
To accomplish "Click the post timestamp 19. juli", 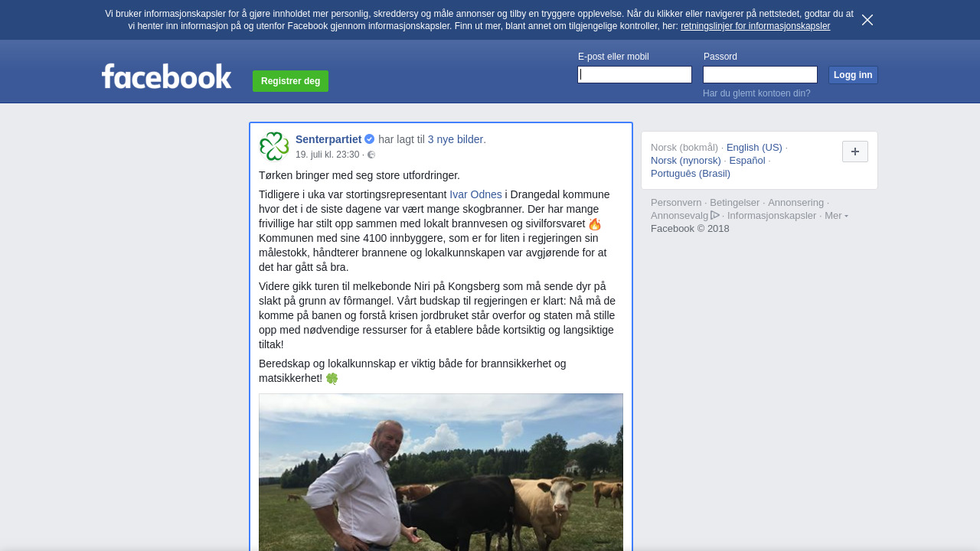I will click(328, 155).
